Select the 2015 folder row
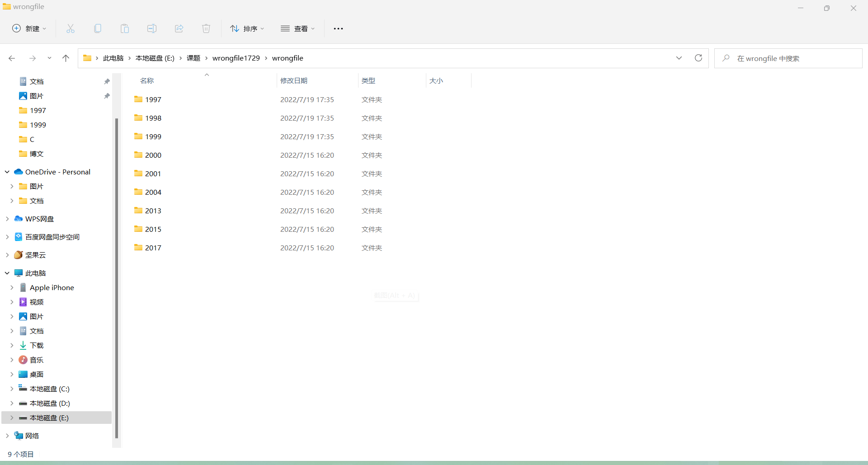This screenshot has width=868, height=465. pyautogui.click(x=301, y=229)
